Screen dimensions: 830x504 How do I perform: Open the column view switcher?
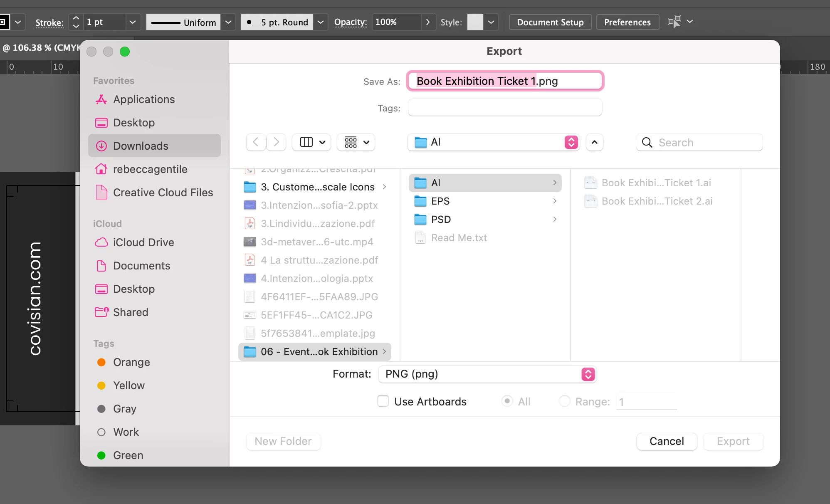pyautogui.click(x=312, y=142)
